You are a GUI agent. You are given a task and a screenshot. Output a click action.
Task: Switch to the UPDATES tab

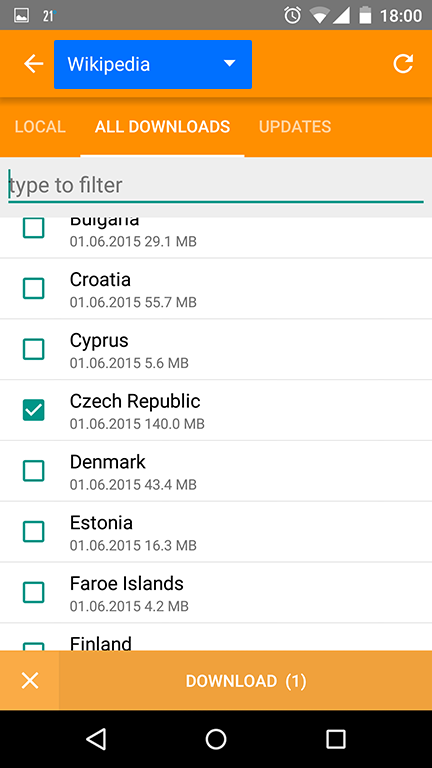point(295,127)
